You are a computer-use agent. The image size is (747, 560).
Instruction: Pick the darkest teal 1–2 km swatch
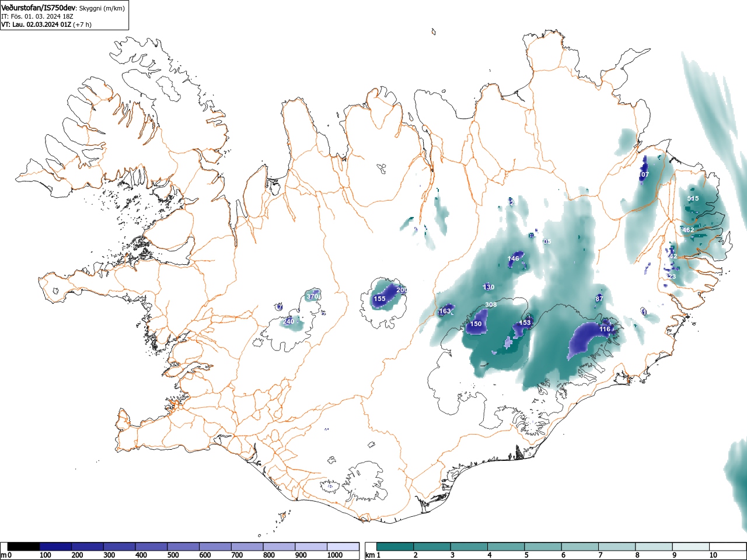point(396,547)
